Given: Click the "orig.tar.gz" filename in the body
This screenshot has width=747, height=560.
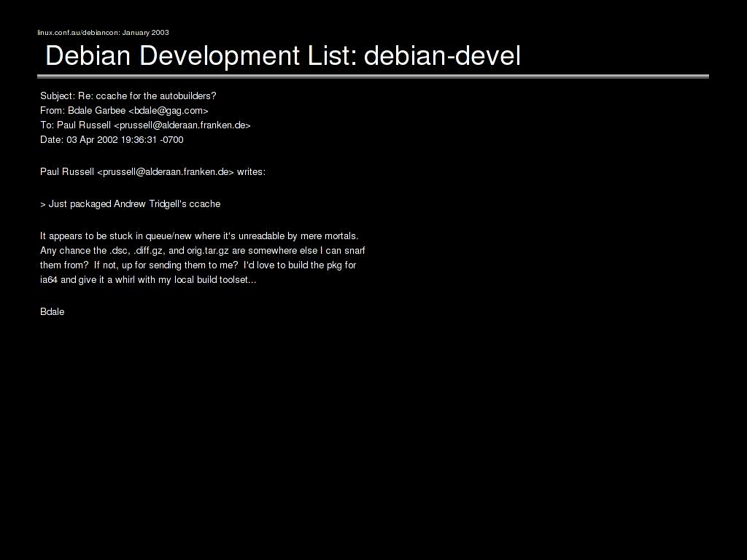Looking at the screenshot, I should tap(207, 250).
